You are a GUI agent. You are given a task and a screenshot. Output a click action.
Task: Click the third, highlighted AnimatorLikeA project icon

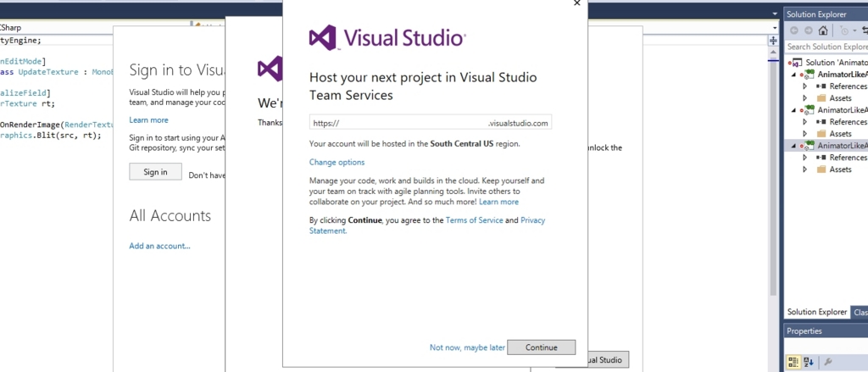810,145
